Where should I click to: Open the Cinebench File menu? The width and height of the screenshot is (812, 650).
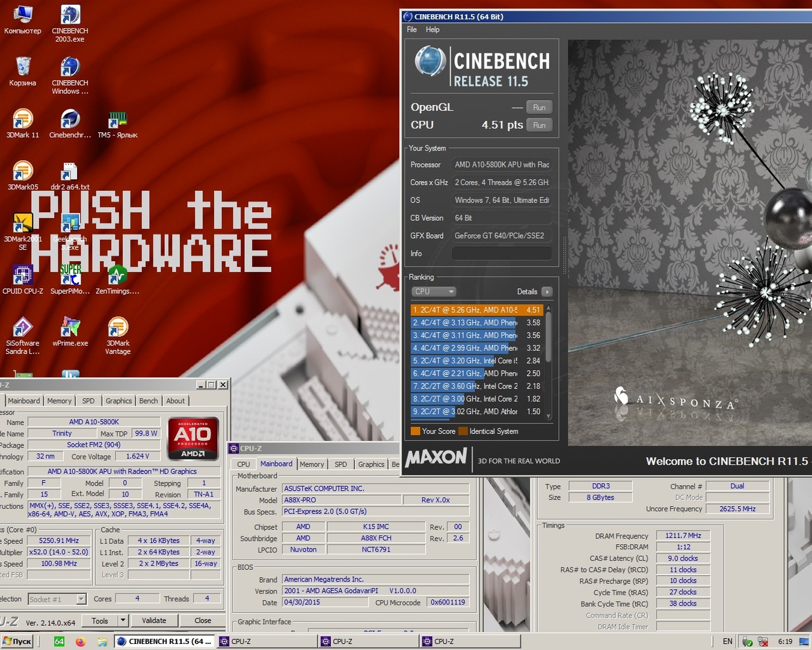click(412, 29)
